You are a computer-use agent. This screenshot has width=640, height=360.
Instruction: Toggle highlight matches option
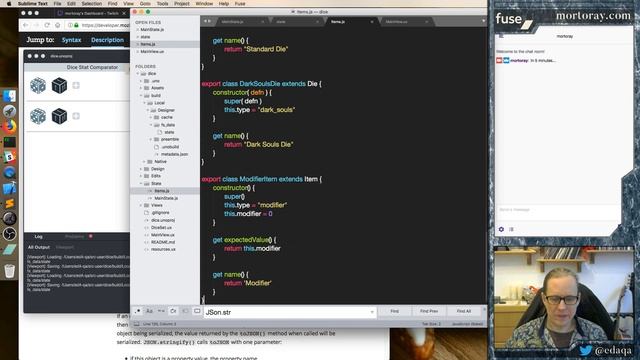197,311
